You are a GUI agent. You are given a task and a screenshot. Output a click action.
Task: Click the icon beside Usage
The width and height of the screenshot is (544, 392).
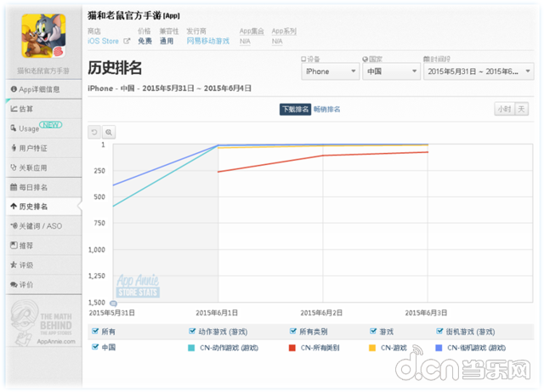14,128
